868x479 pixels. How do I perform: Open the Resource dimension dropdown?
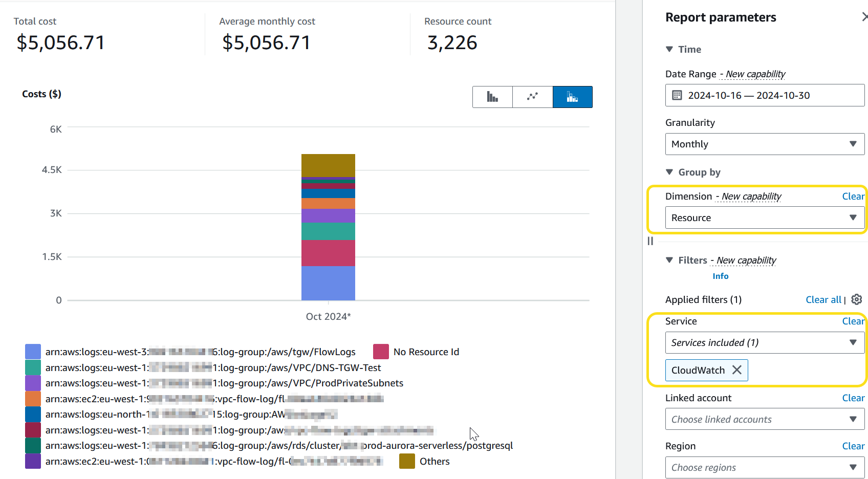click(x=764, y=217)
